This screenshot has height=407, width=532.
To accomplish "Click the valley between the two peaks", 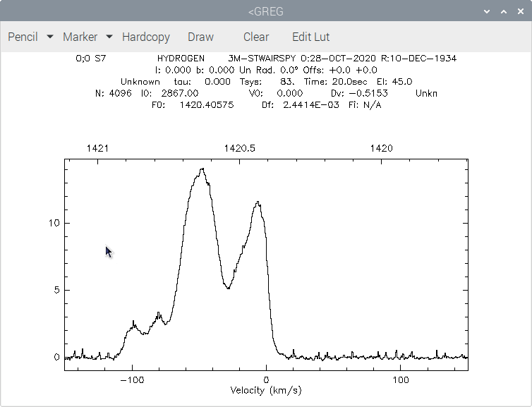I will point(229,288).
